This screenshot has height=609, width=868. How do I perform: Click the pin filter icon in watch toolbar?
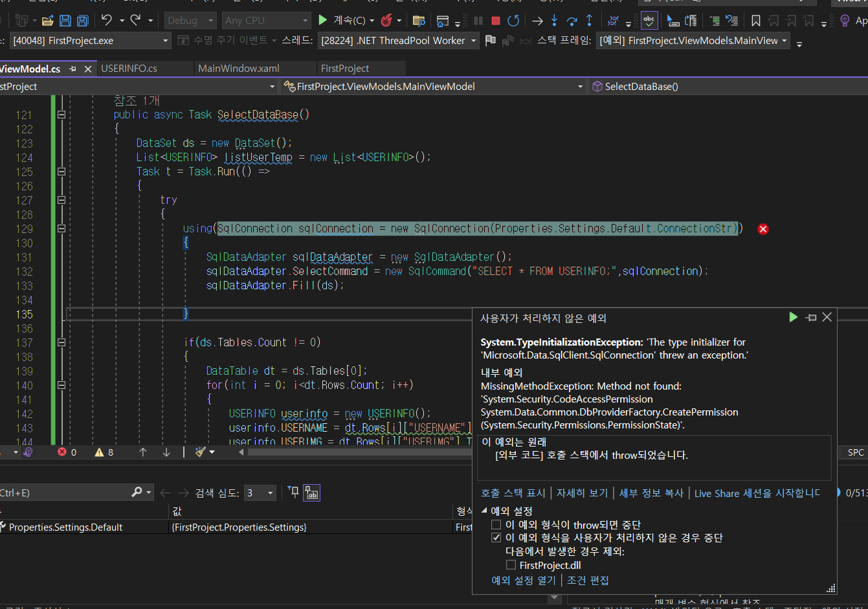pyautogui.click(x=293, y=493)
